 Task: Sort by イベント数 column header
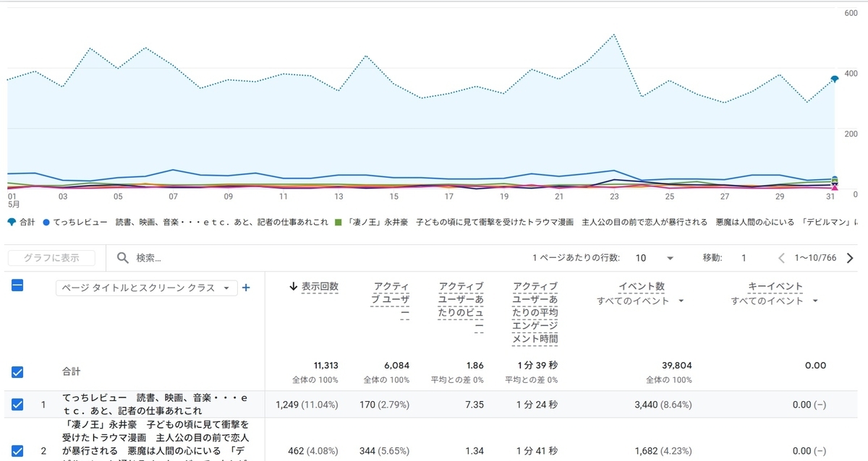[x=642, y=287]
